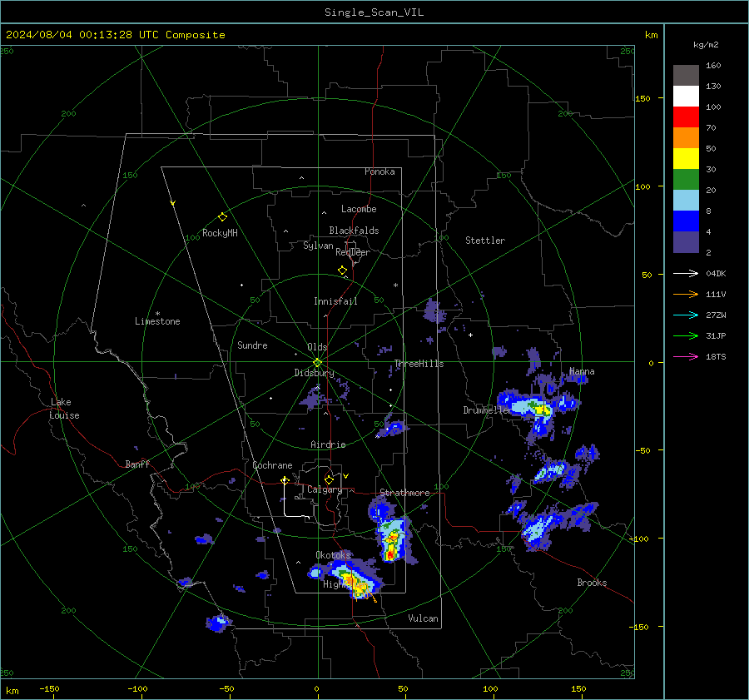Click the magenta 18TS track arrow
Viewport: 749px width, 700px height.
tap(686, 356)
